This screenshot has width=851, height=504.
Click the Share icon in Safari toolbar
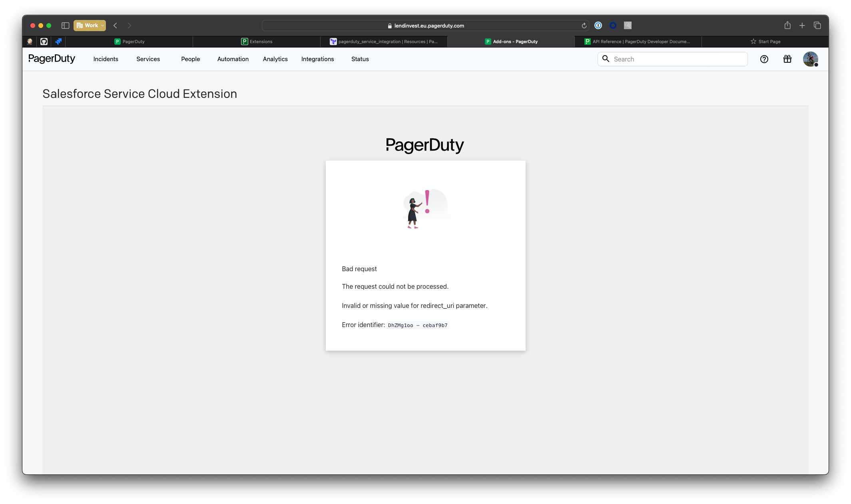[787, 25]
